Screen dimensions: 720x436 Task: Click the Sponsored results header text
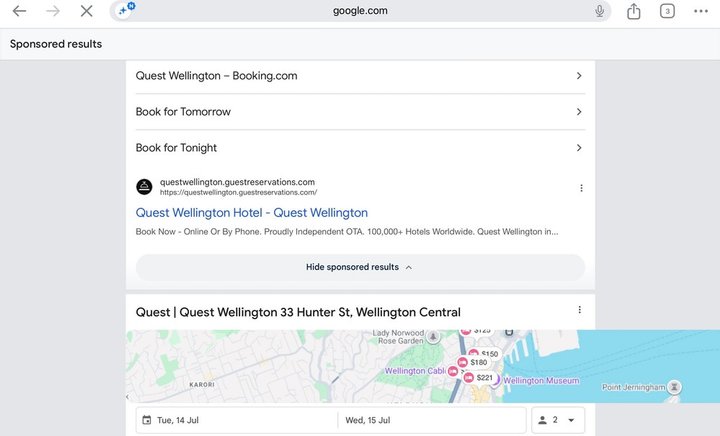pos(56,44)
